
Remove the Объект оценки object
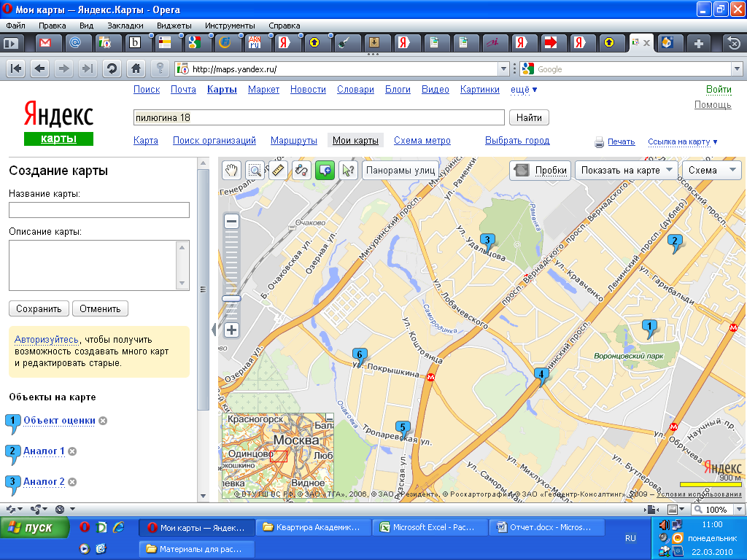pos(103,421)
